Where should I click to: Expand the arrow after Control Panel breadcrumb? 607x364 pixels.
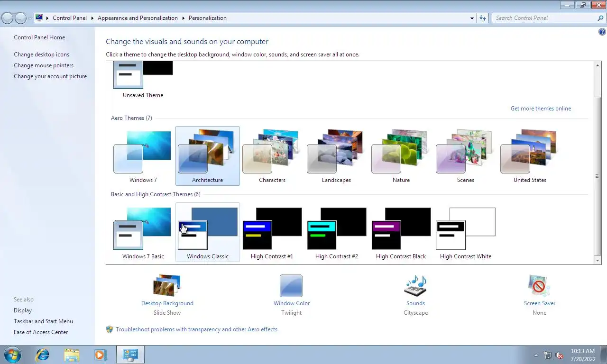click(92, 18)
